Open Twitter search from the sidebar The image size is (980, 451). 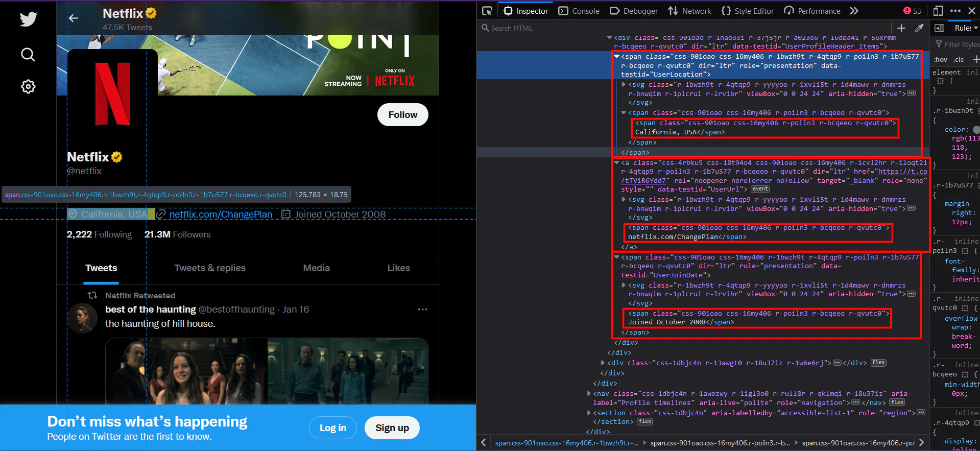pos(28,55)
